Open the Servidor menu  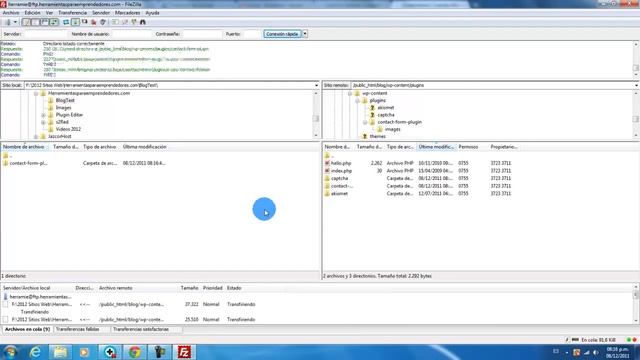pyautogui.click(x=100, y=13)
